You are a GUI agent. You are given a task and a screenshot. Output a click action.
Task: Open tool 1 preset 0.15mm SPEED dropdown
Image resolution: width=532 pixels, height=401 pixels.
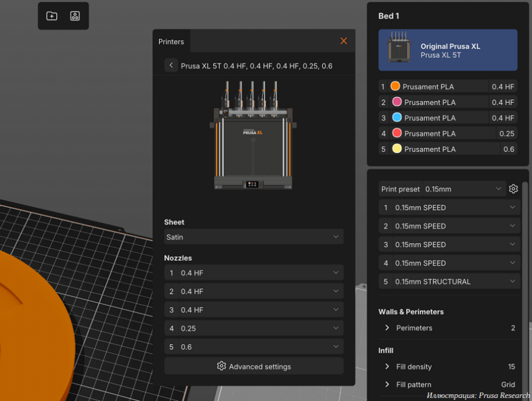point(449,207)
